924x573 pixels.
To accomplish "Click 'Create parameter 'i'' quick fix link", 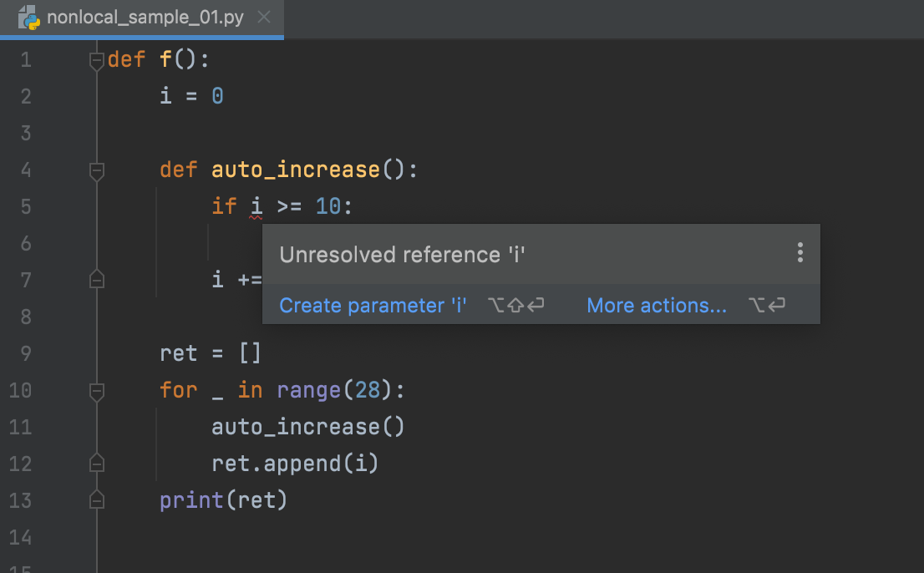I will pyautogui.click(x=373, y=306).
